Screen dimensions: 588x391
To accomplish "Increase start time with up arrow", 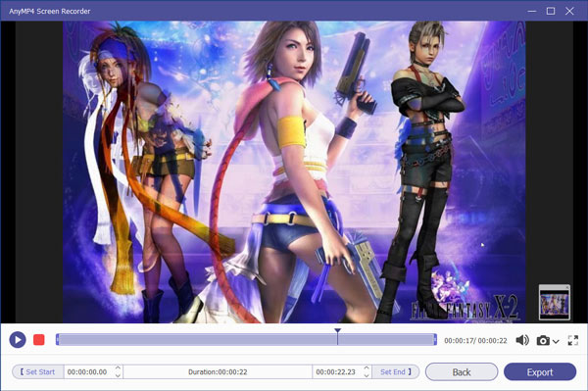I will tap(118, 368).
